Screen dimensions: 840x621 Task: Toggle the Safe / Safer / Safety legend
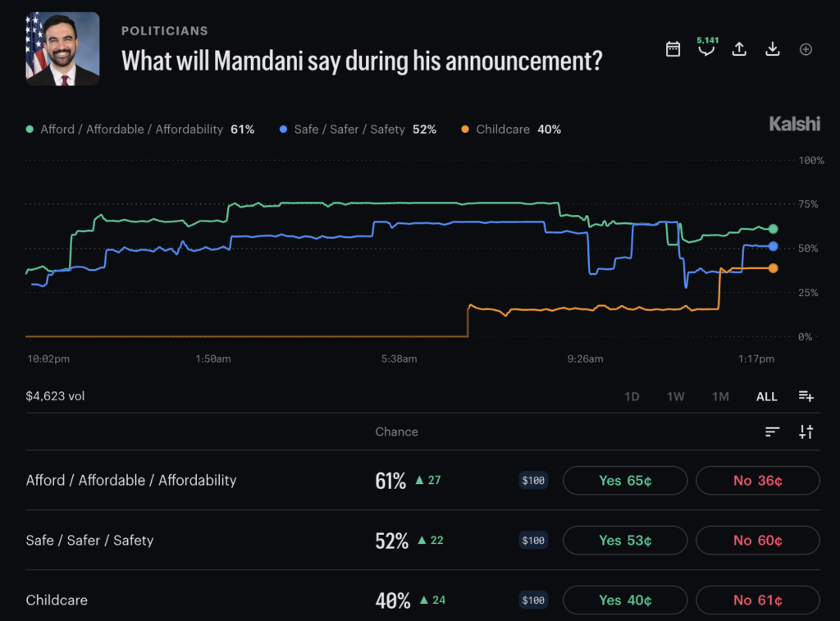click(x=358, y=129)
